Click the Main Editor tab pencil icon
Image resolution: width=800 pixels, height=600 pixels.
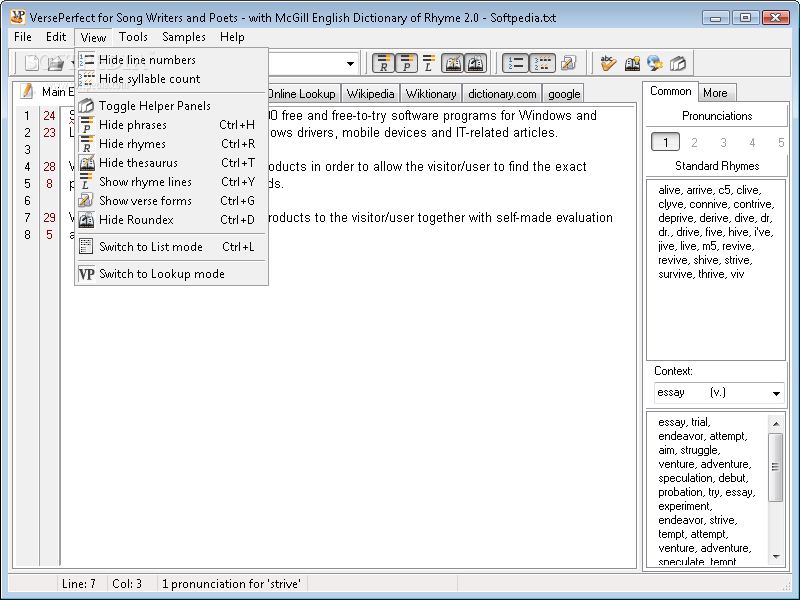[27, 91]
